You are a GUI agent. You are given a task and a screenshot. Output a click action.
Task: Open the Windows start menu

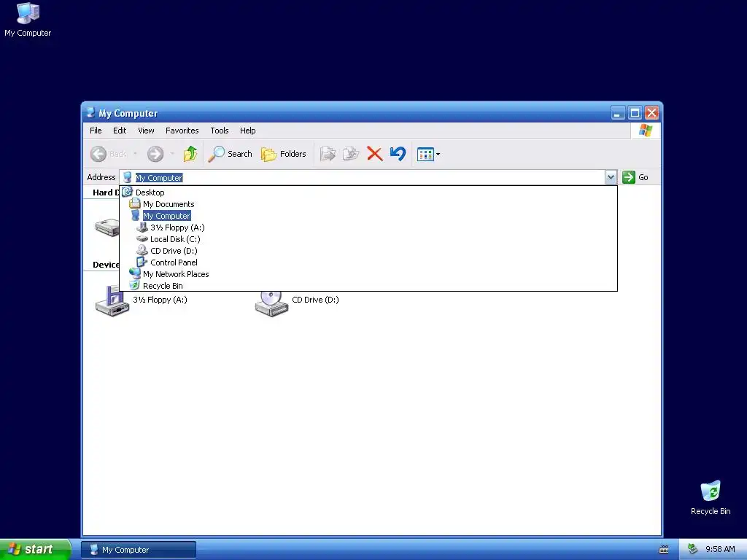35,549
